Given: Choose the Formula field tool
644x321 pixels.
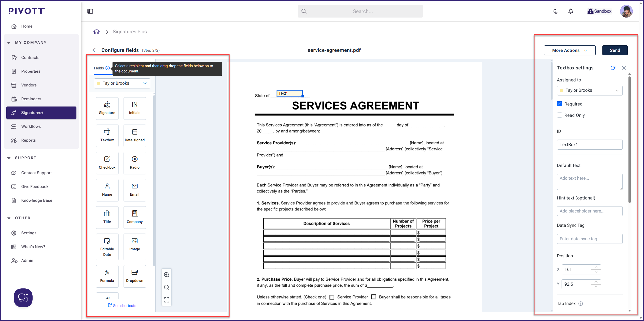Looking at the screenshot, I should click(107, 276).
